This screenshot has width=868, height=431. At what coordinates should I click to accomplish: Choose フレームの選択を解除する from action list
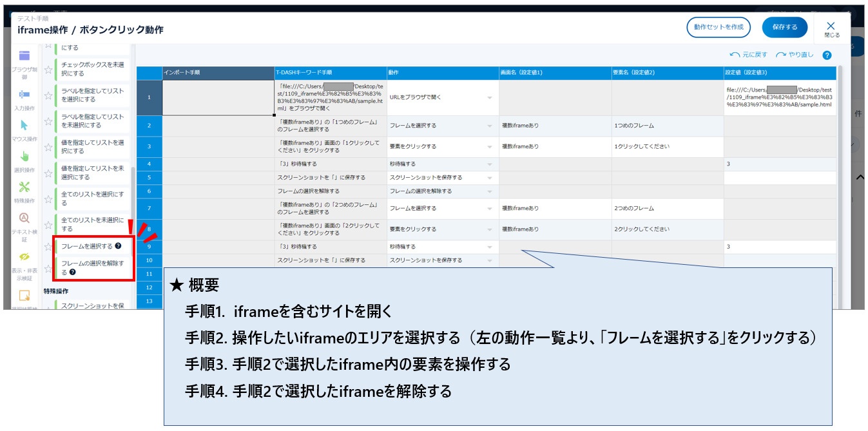point(90,267)
